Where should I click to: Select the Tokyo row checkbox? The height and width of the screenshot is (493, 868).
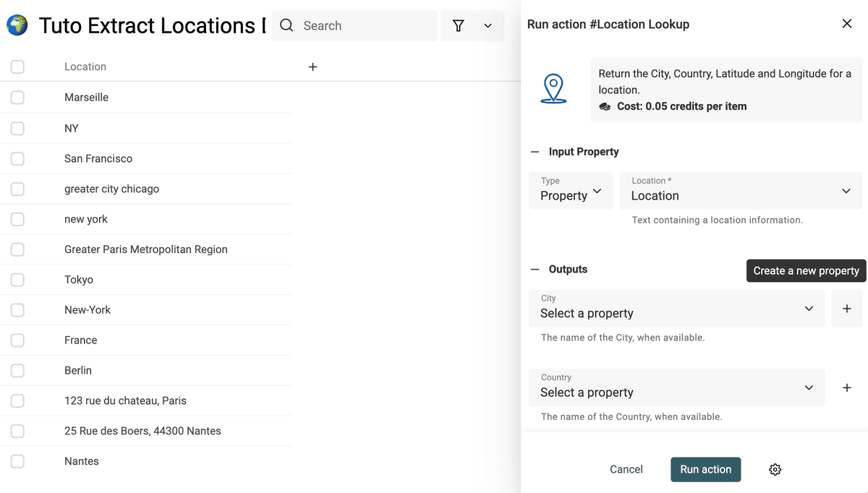click(17, 280)
